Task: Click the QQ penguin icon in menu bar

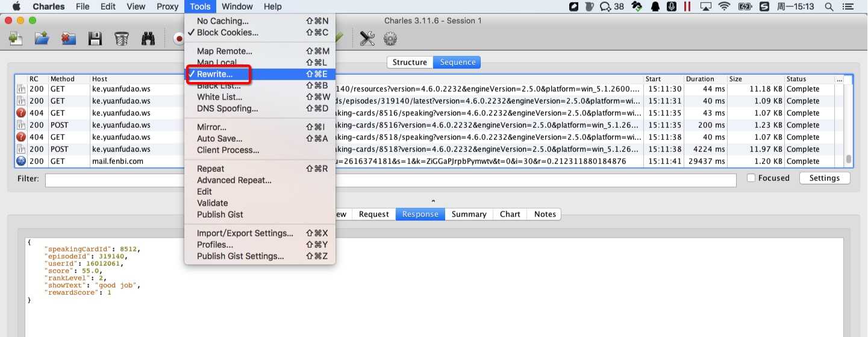Action: click(655, 7)
